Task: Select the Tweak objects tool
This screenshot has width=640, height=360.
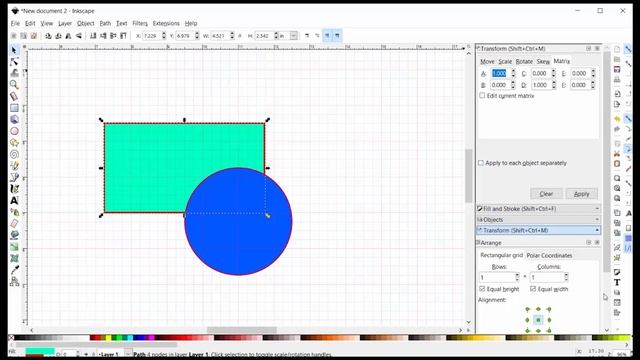Action: click(14, 73)
